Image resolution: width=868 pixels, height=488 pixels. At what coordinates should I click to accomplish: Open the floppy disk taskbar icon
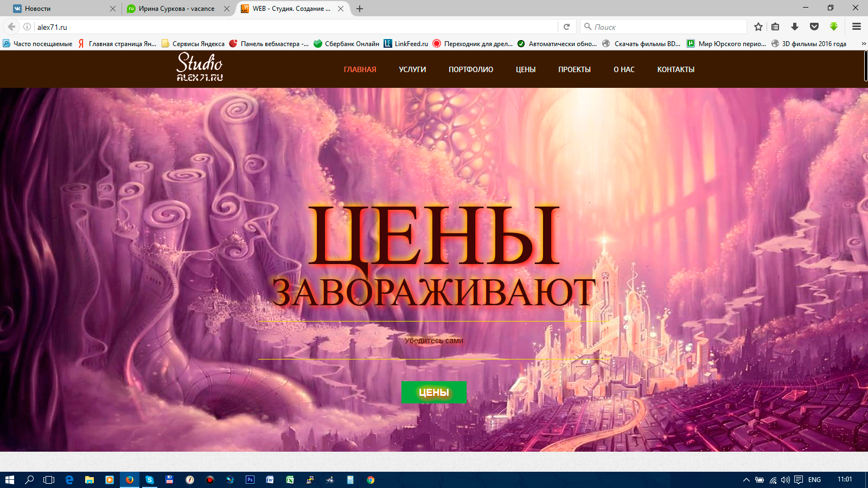coord(170,480)
